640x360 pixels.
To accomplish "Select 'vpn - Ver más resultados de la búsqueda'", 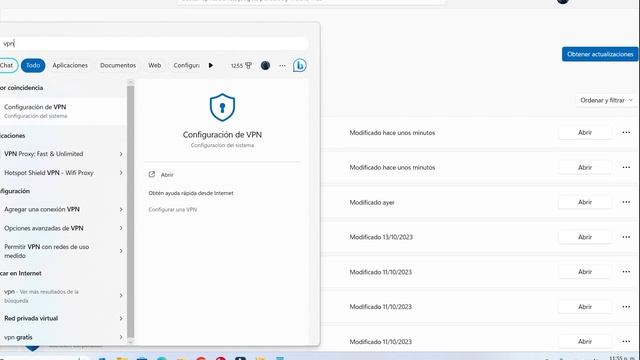I will [x=63, y=296].
